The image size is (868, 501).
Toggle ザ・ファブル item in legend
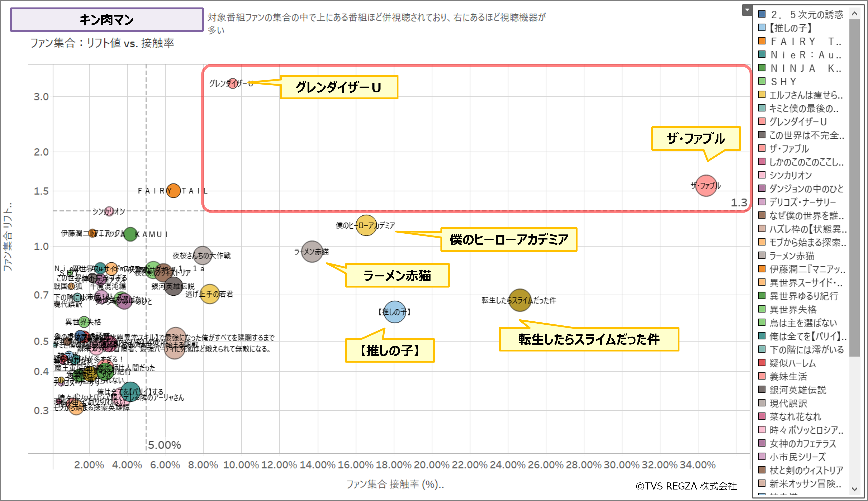(789, 149)
